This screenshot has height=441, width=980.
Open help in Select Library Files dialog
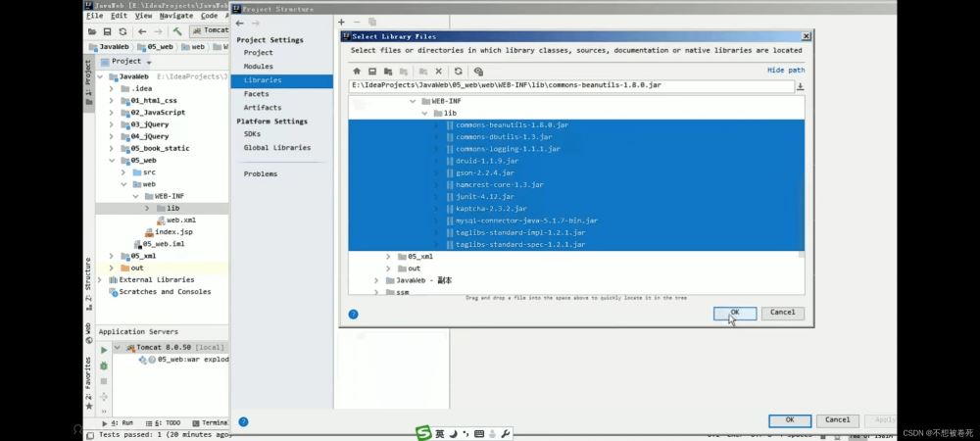coord(353,315)
